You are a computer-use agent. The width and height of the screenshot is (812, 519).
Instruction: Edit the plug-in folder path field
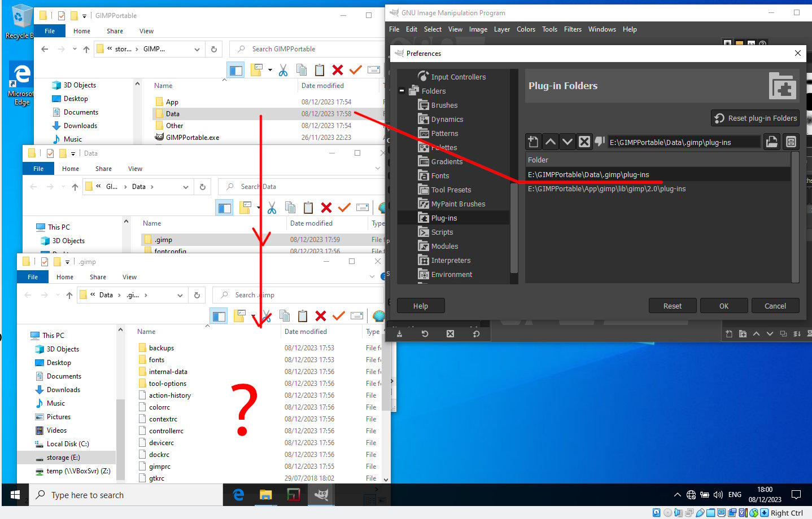pyautogui.click(x=684, y=142)
